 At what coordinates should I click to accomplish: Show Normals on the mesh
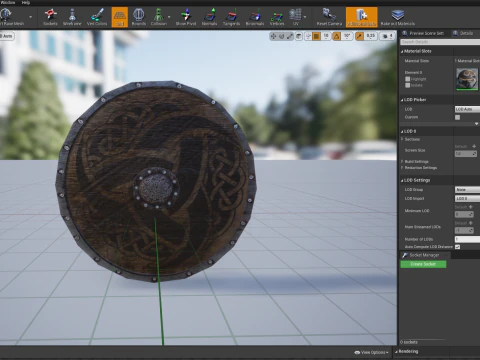[x=209, y=17]
